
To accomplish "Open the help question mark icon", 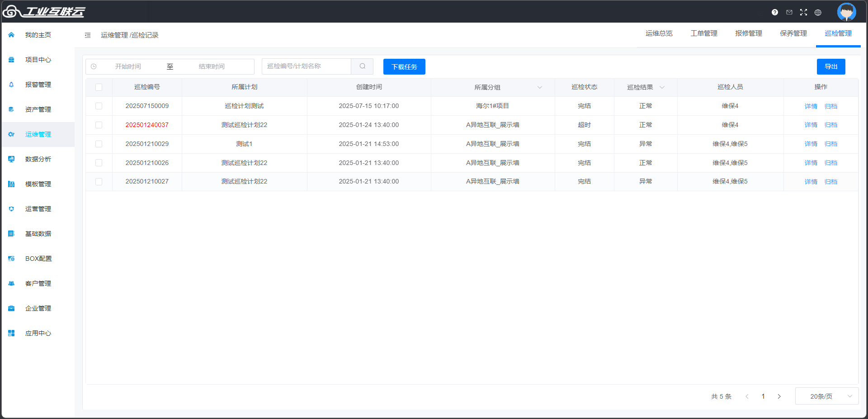I will (775, 12).
